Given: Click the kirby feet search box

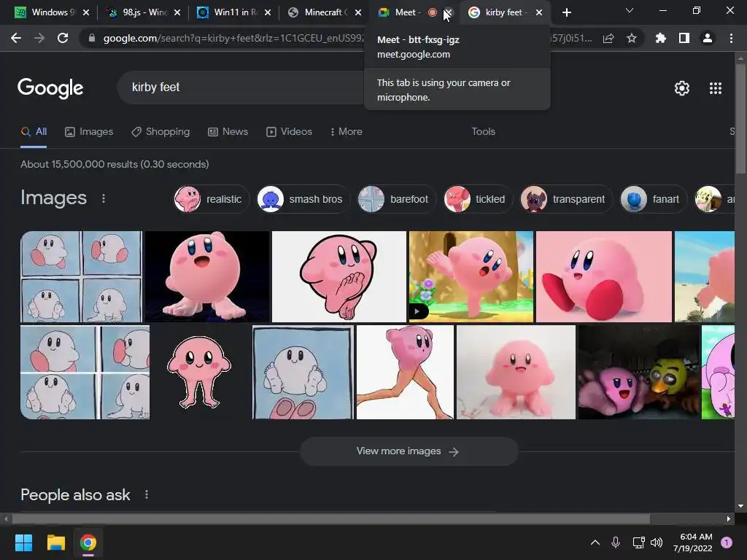Looking at the screenshot, I should 241,87.
